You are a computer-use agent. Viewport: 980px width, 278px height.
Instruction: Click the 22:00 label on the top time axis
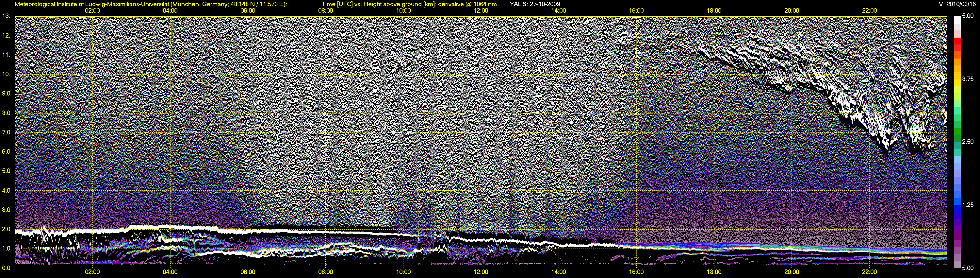point(870,11)
